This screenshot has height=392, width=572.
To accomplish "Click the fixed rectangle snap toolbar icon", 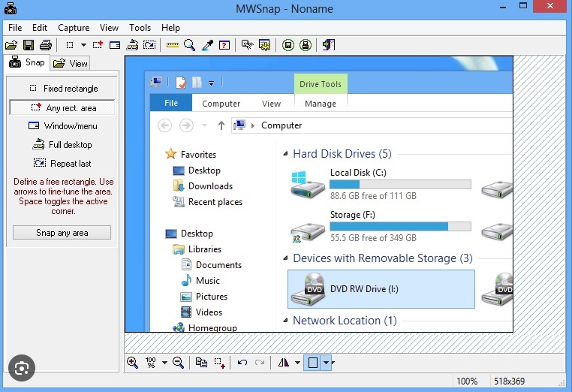I will 70,45.
